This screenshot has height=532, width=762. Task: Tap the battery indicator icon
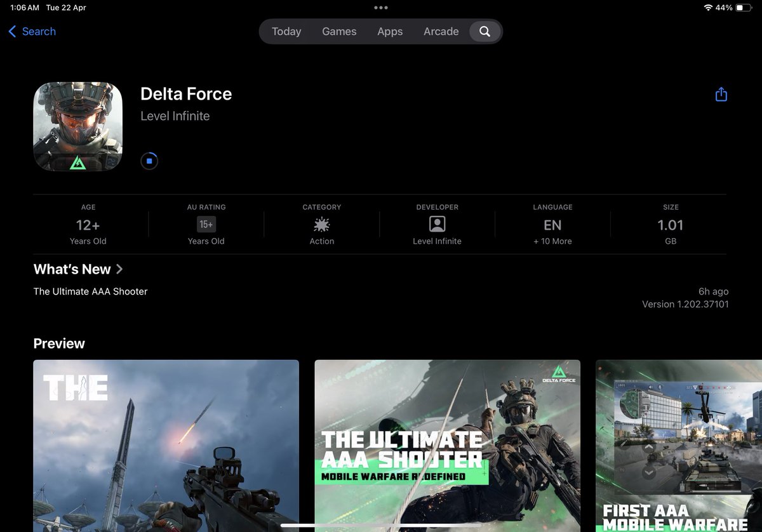744,8
